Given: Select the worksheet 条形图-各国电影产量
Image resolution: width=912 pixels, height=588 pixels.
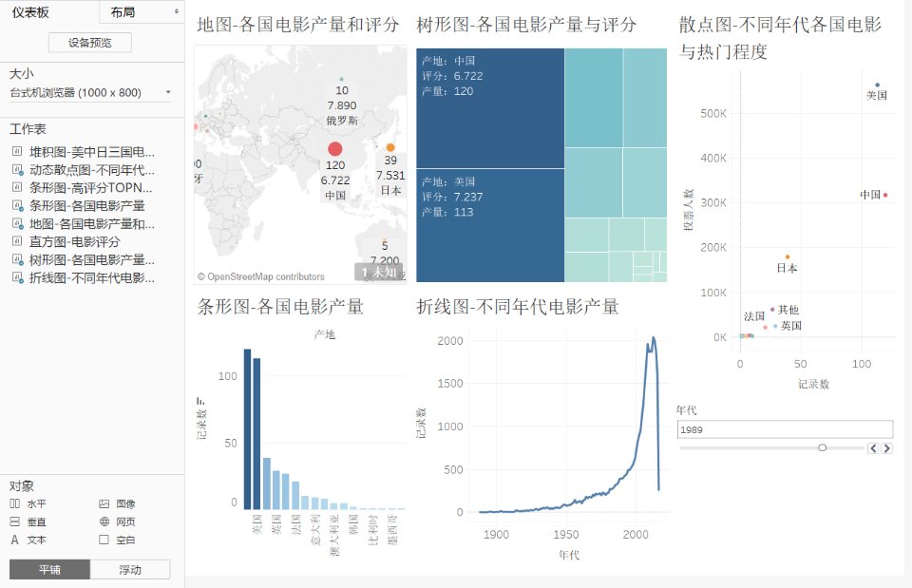Looking at the screenshot, I should [x=87, y=206].
